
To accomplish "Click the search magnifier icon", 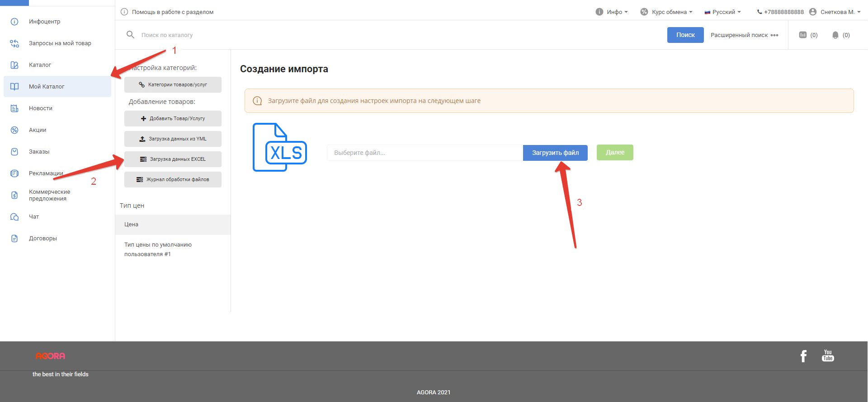I will (130, 35).
